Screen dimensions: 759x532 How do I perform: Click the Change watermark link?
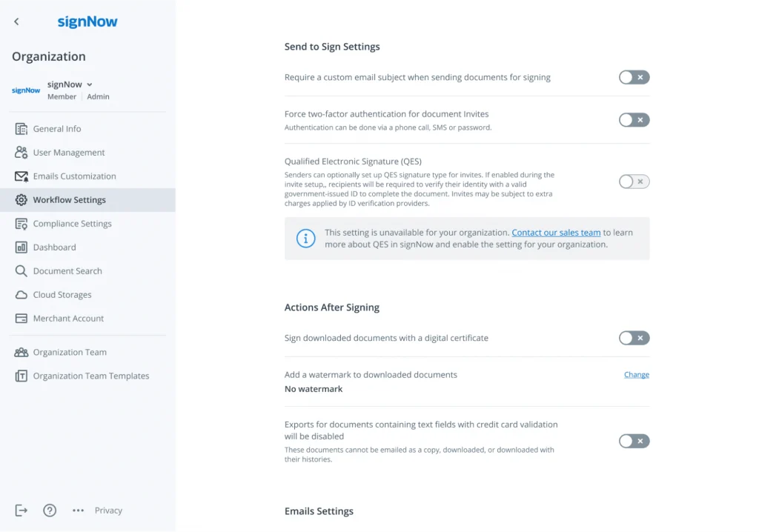[x=636, y=375]
